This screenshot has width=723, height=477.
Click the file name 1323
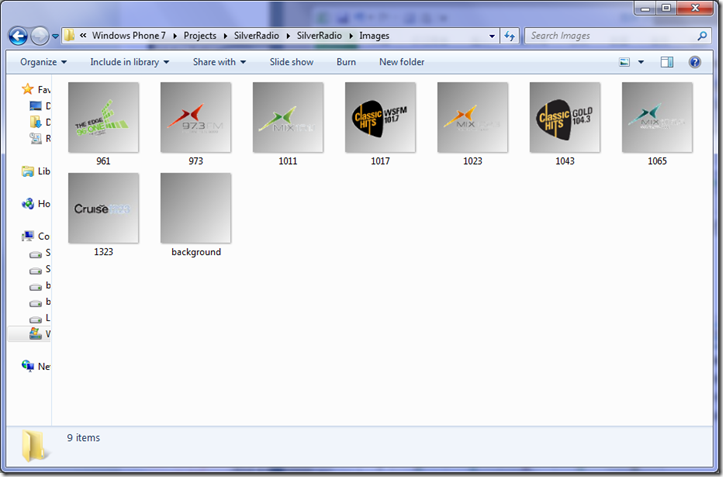[103, 252]
